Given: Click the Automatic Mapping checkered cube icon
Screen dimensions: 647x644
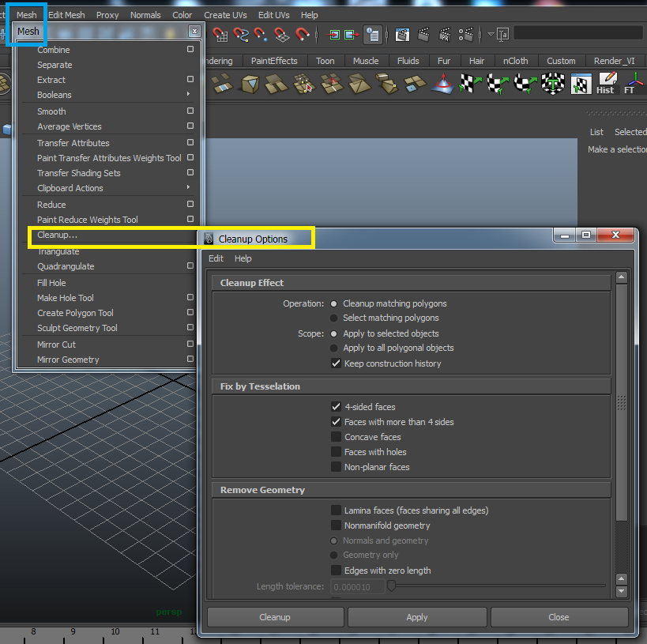Looking at the screenshot, I should tap(553, 83).
